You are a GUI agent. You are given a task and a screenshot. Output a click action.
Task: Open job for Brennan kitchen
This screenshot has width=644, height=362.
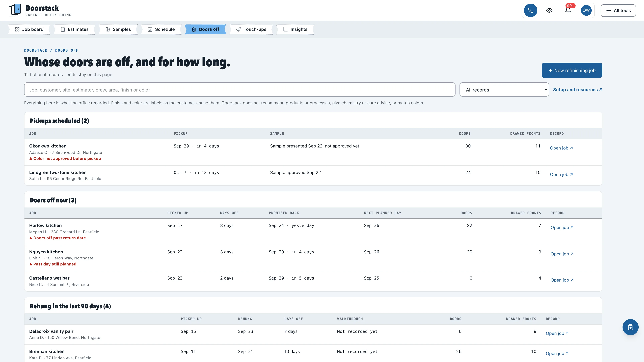(x=557, y=353)
